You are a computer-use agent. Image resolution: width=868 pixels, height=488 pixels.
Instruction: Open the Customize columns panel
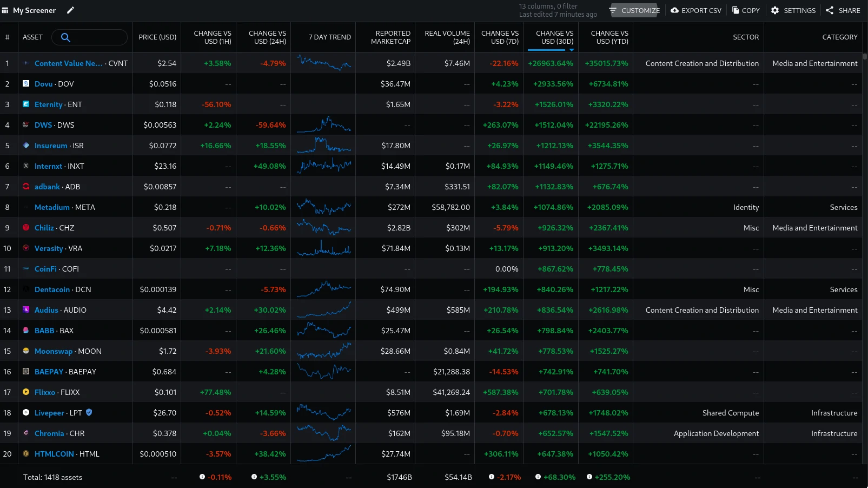click(x=634, y=10)
